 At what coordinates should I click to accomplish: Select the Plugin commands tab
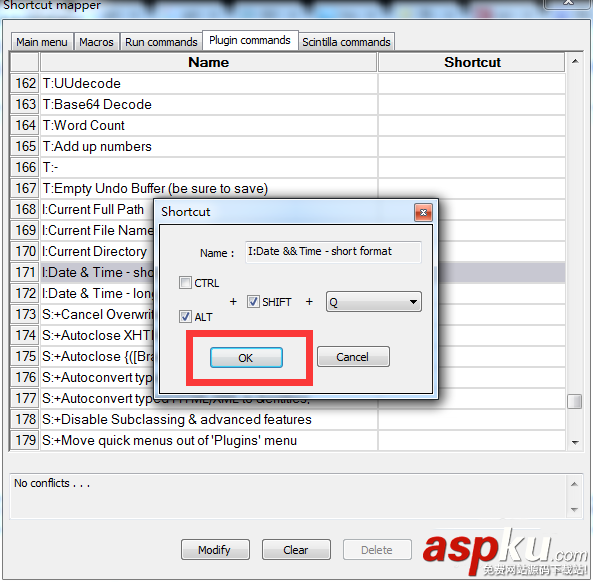click(250, 40)
